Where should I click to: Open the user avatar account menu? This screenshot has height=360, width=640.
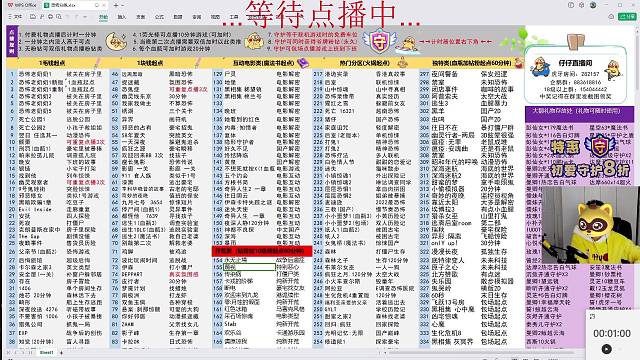(x=593, y=5)
